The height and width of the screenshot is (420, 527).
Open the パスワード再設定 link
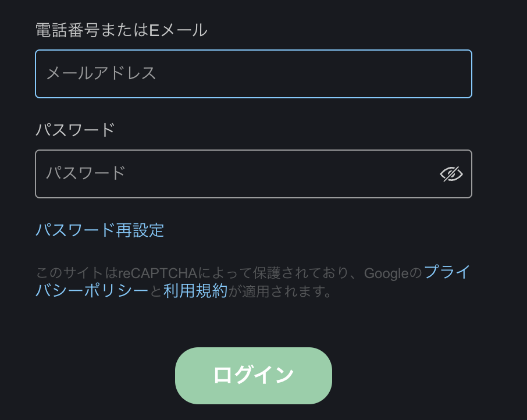[x=100, y=230]
